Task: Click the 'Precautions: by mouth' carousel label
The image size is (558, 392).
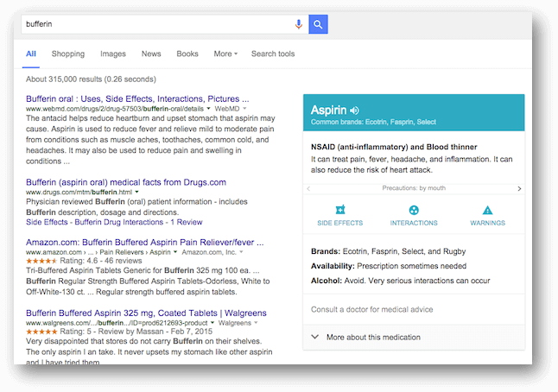Action: coord(414,188)
